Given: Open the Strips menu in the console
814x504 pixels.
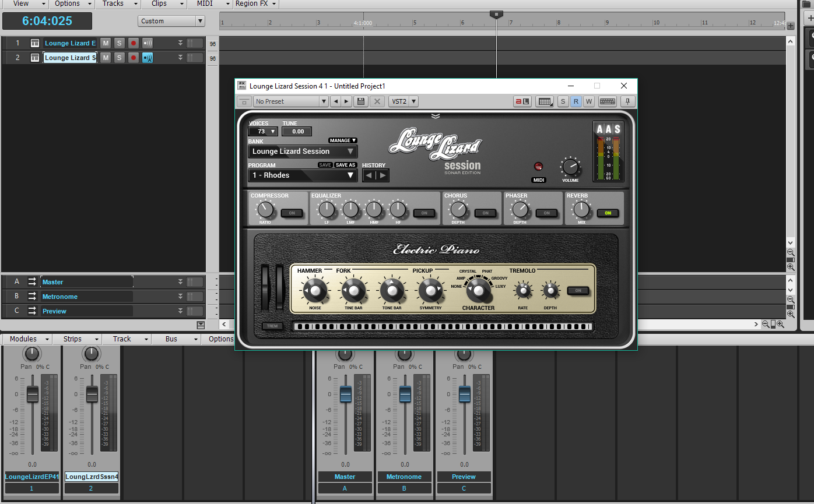Looking at the screenshot, I should (78, 339).
